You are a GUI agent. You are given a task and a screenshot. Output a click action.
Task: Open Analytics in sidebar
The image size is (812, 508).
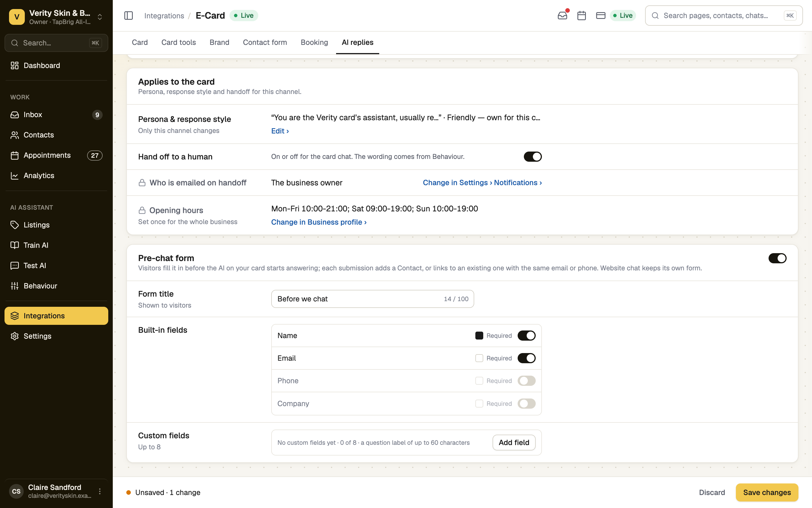pos(56,175)
